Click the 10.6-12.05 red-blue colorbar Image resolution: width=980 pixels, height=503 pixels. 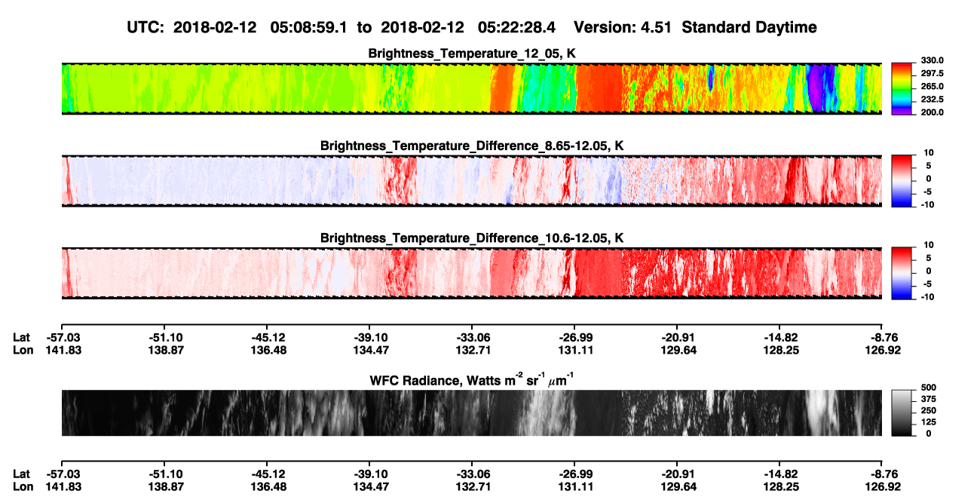[x=903, y=273]
